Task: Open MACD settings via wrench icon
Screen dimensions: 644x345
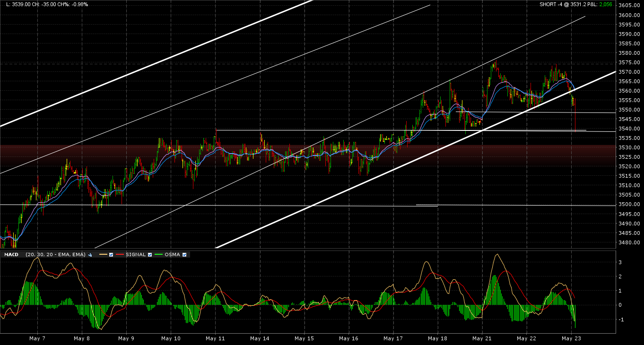Action: (x=90, y=255)
